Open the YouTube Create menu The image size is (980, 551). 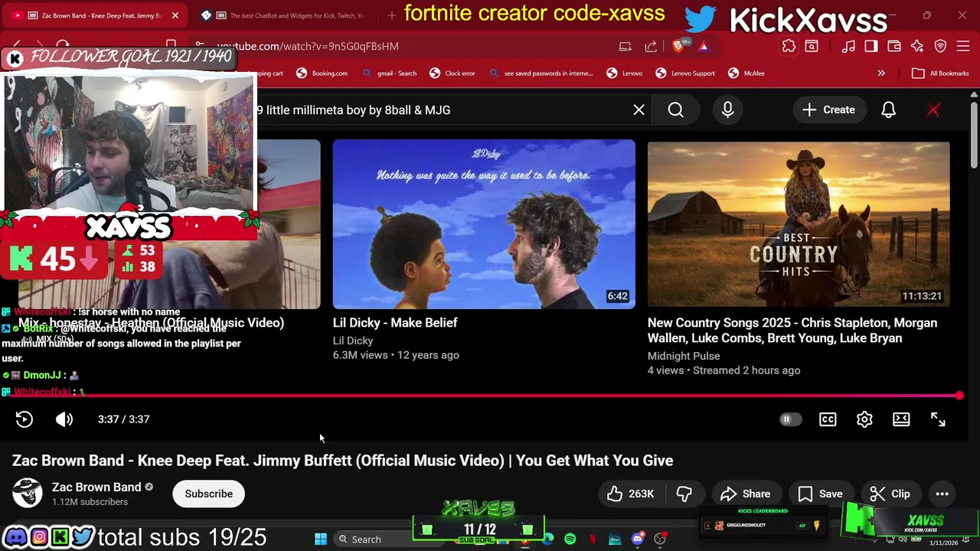pyautogui.click(x=828, y=109)
